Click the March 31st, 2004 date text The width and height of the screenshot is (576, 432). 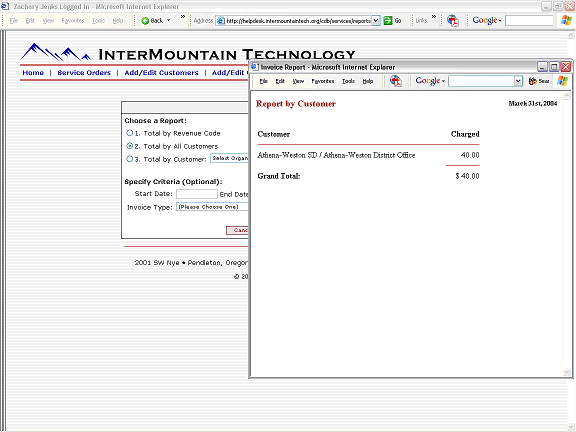533,104
